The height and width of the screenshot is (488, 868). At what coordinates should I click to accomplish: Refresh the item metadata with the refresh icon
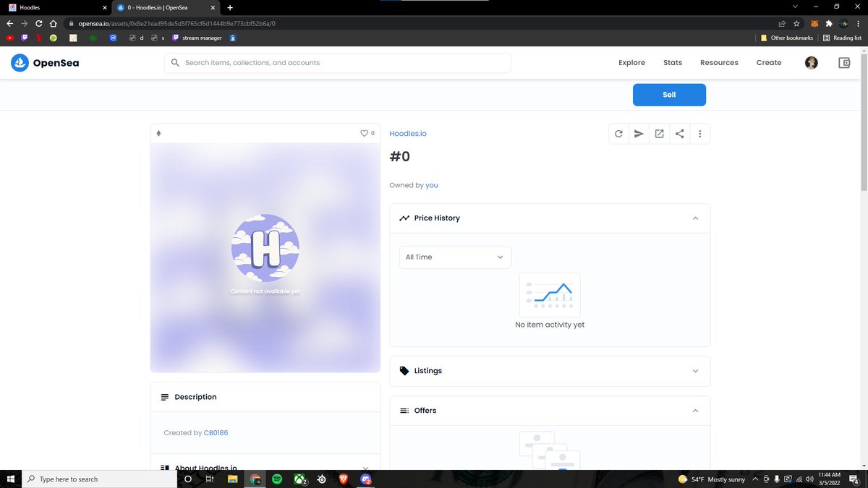point(618,134)
